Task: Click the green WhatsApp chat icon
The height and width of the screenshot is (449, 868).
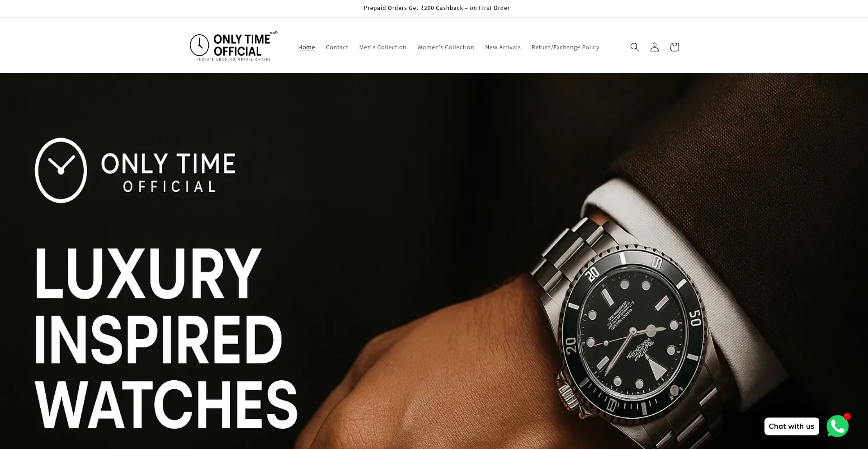Action: (837, 426)
